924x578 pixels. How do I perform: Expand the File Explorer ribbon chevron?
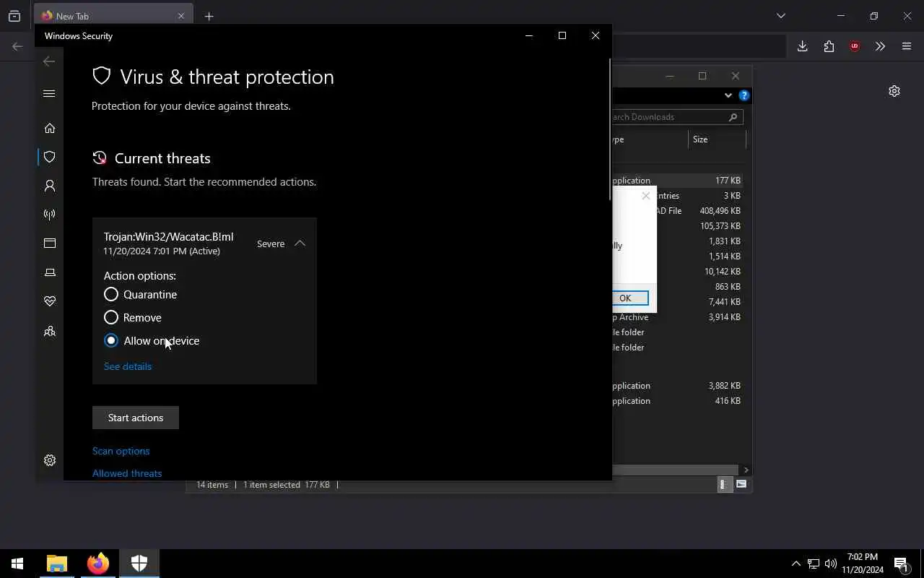pos(728,95)
